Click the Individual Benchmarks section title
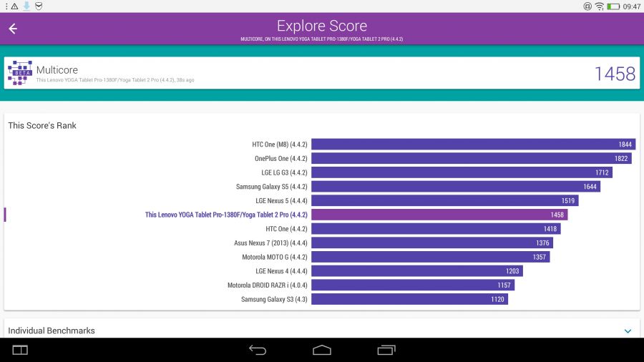This screenshot has width=644, height=362. (x=52, y=331)
